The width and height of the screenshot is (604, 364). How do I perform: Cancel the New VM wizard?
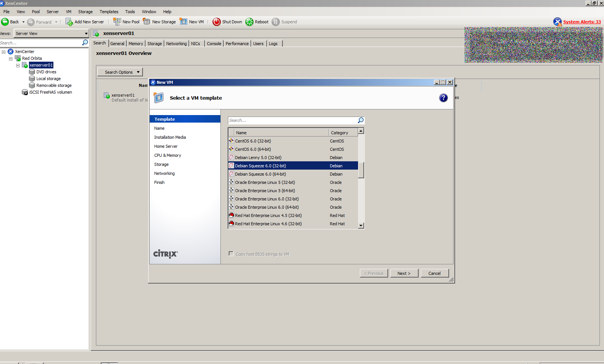[434, 273]
